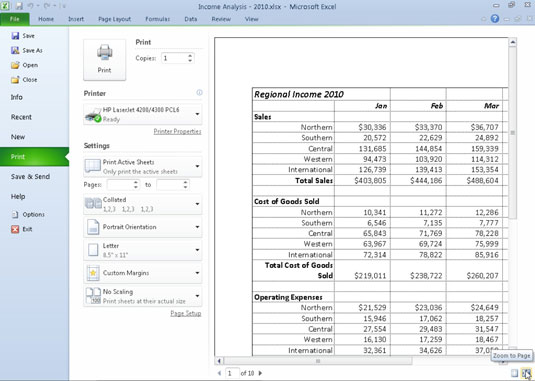Click the $260,207 March cost total

[x=482, y=276]
